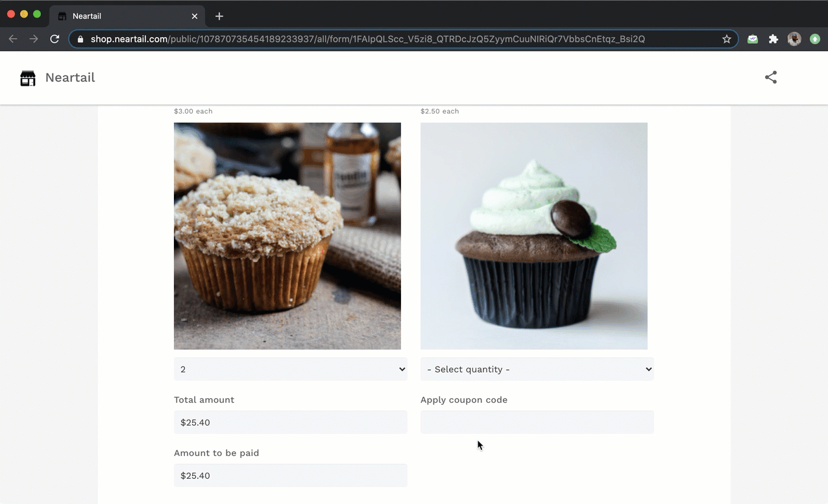The width and height of the screenshot is (828, 504).
Task: Click the profile avatar in browser toolbar
Action: pyautogui.click(x=794, y=39)
